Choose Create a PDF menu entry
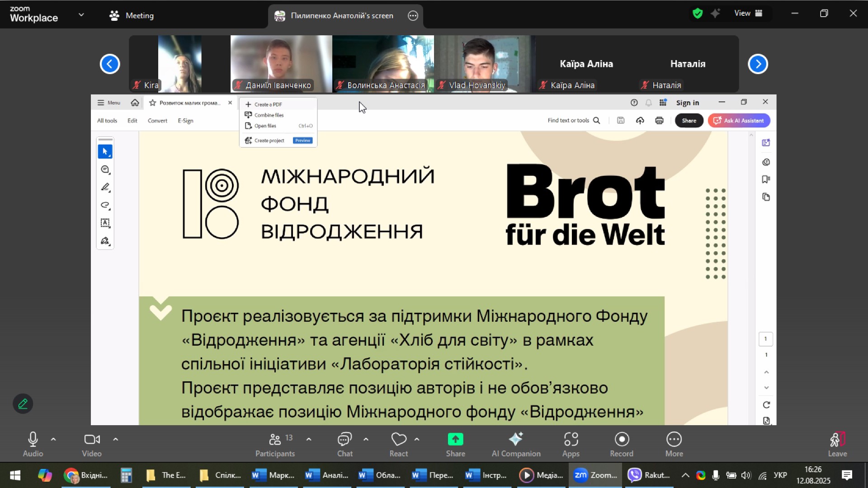The width and height of the screenshot is (868, 488). tap(278, 104)
